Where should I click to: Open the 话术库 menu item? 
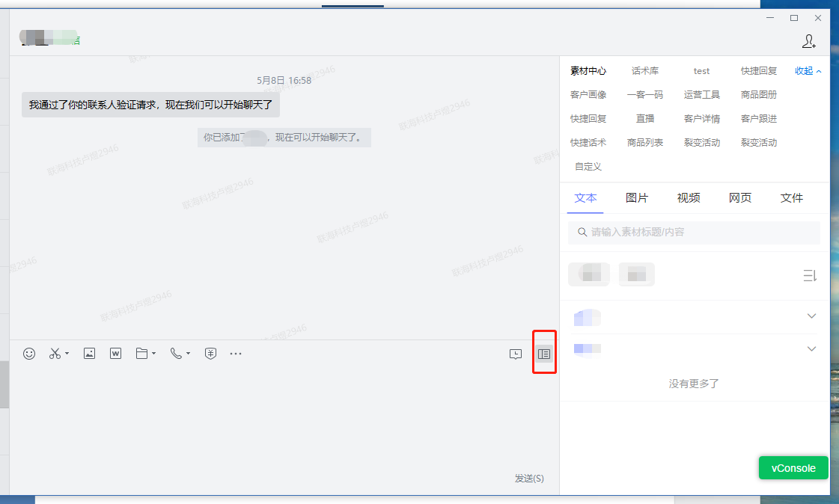pyautogui.click(x=644, y=71)
